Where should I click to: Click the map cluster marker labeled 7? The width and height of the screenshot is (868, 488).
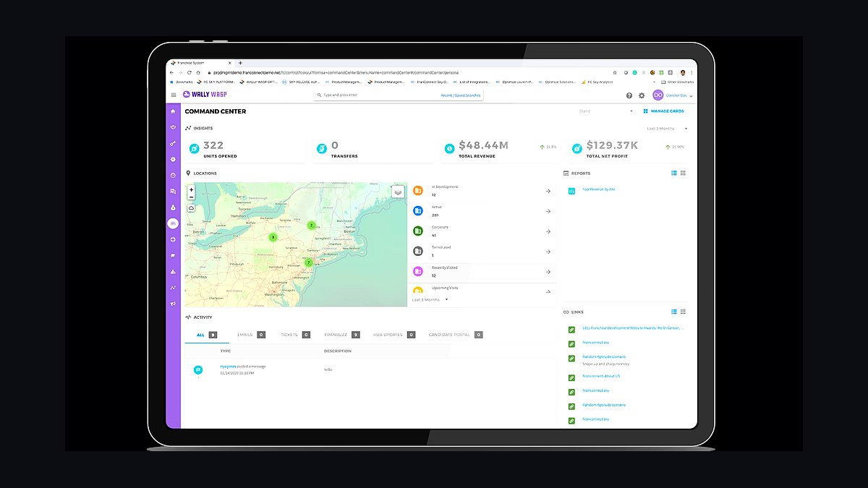click(x=308, y=262)
